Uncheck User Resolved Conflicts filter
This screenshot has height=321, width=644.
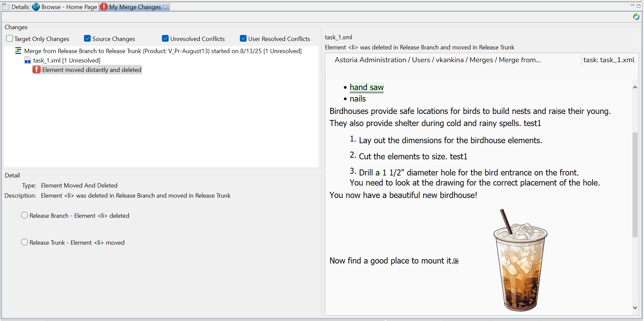(x=243, y=39)
